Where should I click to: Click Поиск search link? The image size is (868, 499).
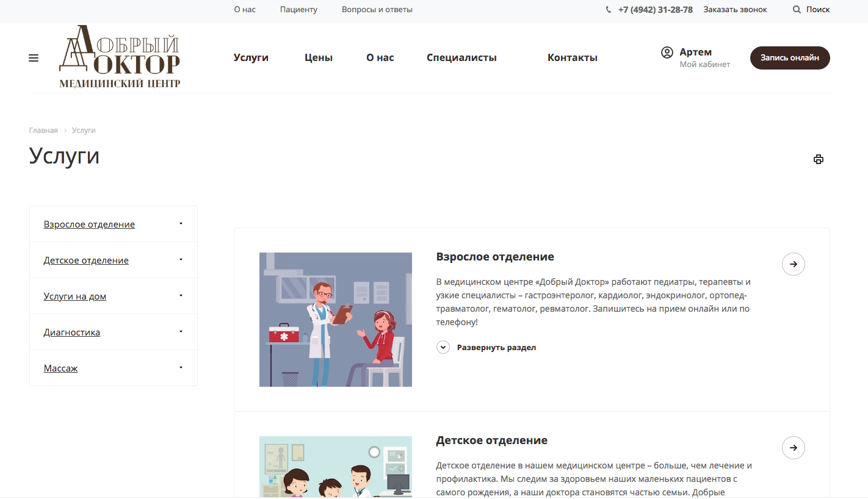(818, 10)
